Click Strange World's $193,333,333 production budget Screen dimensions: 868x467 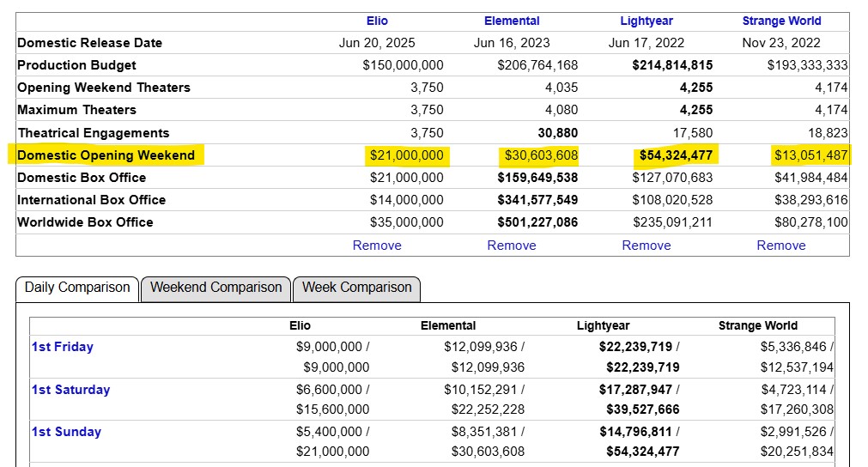[x=808, y=65]
